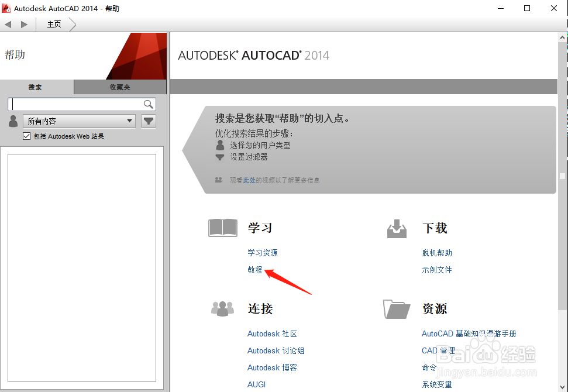Click the scrollbar up arrow
Image resolution: width=568 pixels, height=392 pixels.
click(563, 37)
